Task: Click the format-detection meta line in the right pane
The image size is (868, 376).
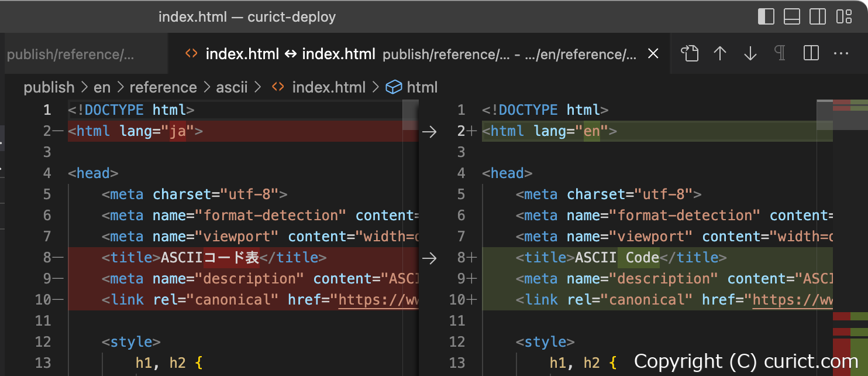Action: [x=674, y=216]
